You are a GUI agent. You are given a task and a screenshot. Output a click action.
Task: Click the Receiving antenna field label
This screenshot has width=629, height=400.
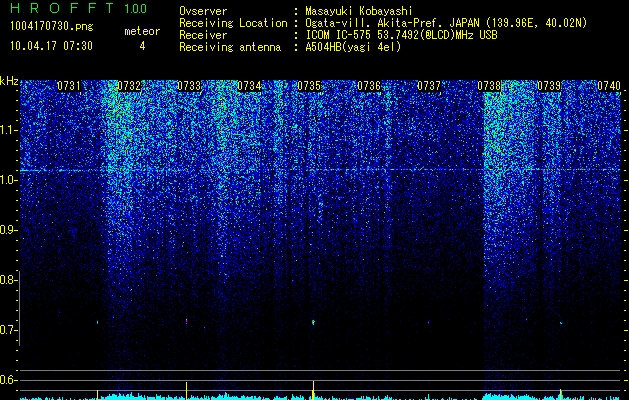click(230, 47)
